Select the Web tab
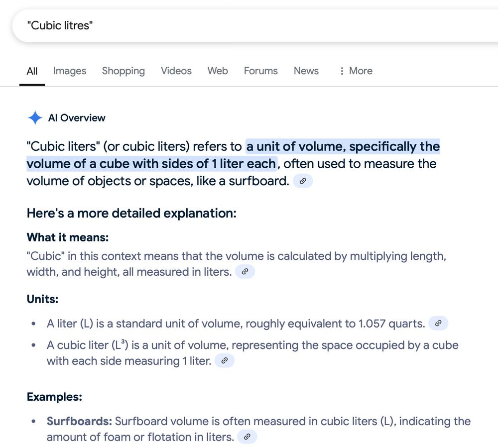The height and width of the screenshot is (448, 498). [x=218, y=71]
